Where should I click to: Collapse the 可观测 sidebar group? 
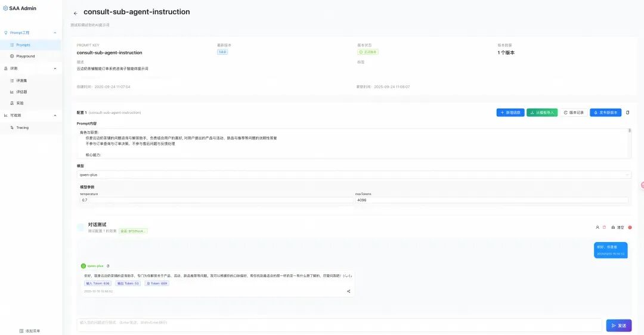[55, 116]
